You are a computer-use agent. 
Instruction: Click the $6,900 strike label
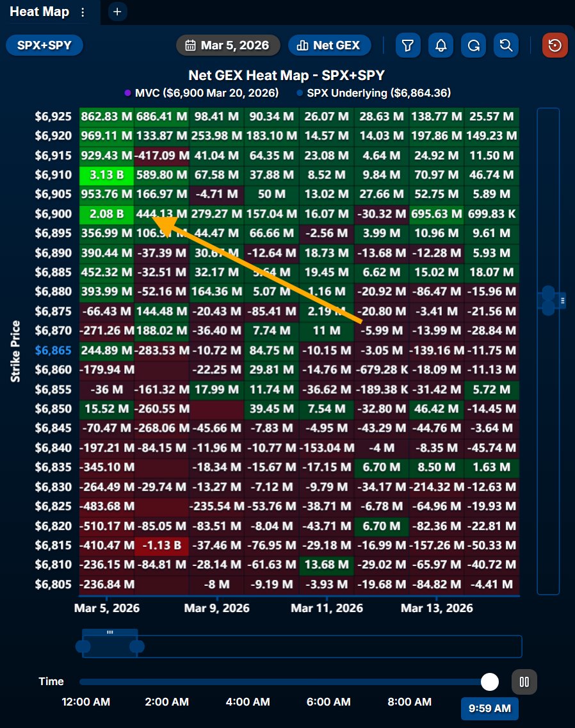pos(53,214)
